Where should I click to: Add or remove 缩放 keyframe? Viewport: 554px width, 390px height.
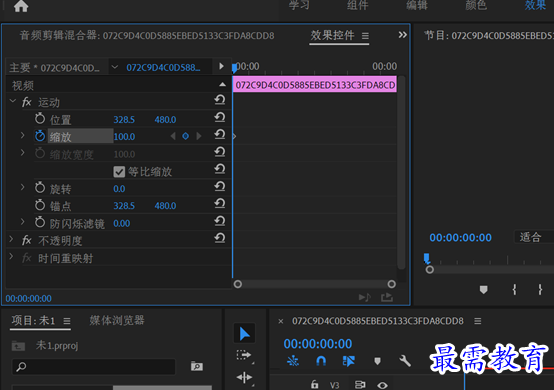[x=185, y=136]
